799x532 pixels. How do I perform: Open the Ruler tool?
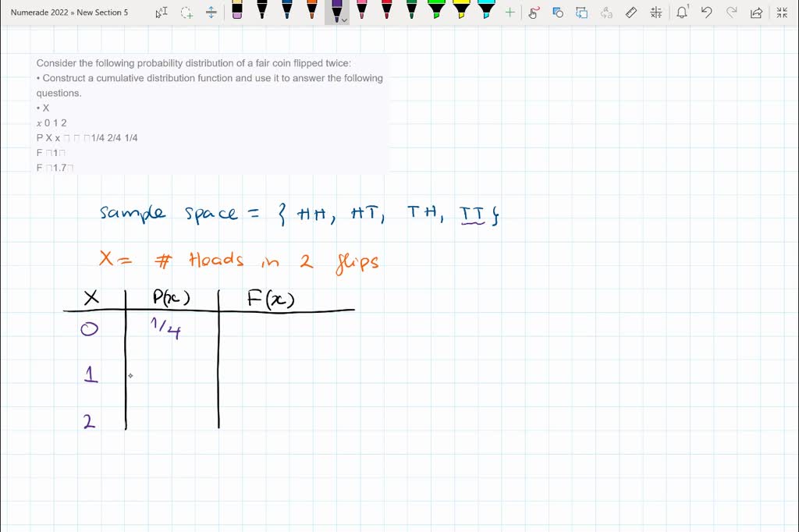(630, 12)
